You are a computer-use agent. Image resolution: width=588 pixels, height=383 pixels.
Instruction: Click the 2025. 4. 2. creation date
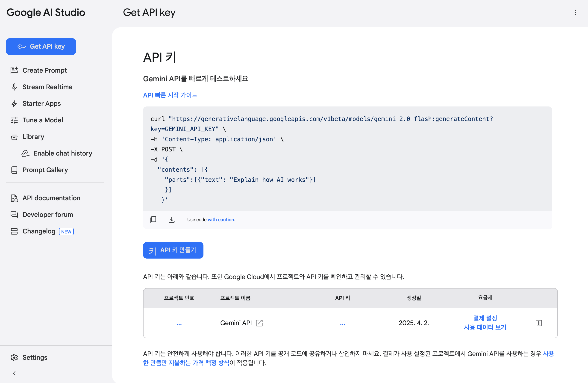[x=414, y=323]
